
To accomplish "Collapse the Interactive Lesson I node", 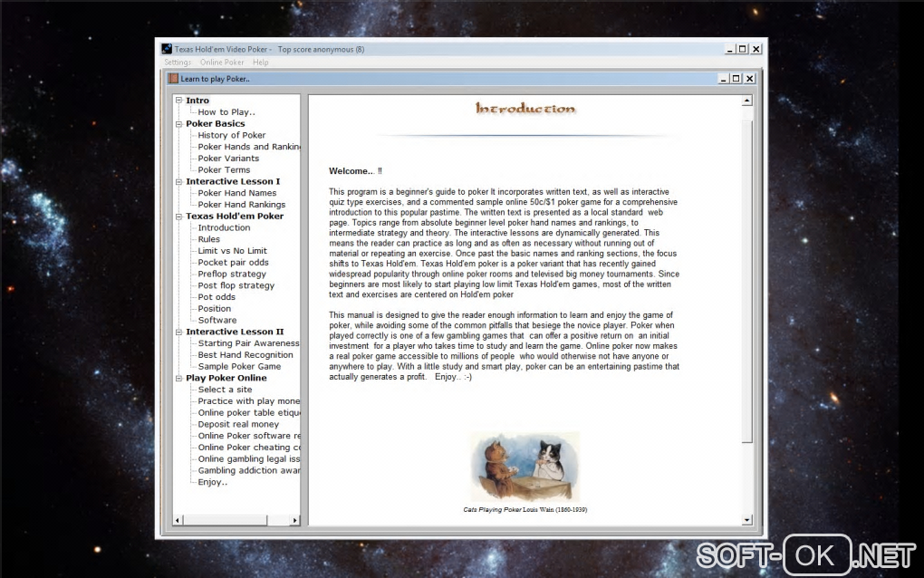I will [178, 181].
